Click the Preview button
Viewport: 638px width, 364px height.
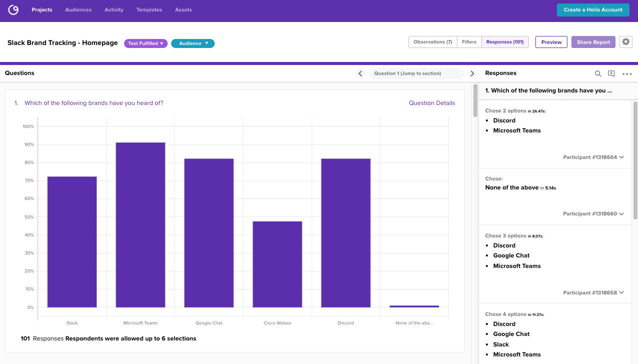551,42
